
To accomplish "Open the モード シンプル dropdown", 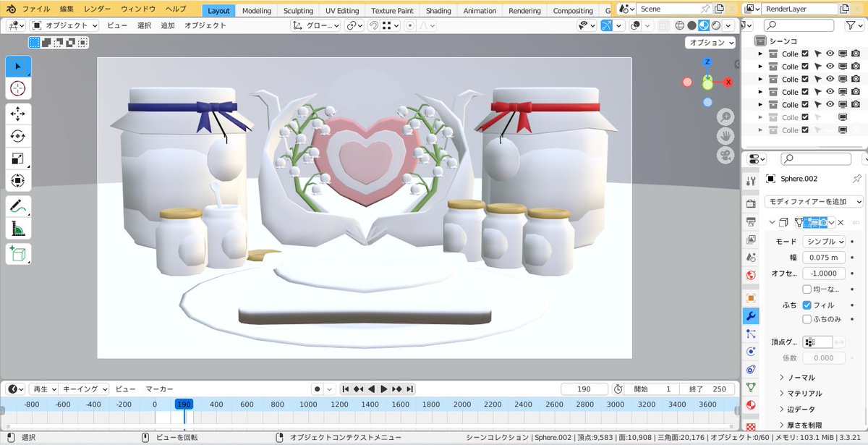I will (x=824, y=242).
